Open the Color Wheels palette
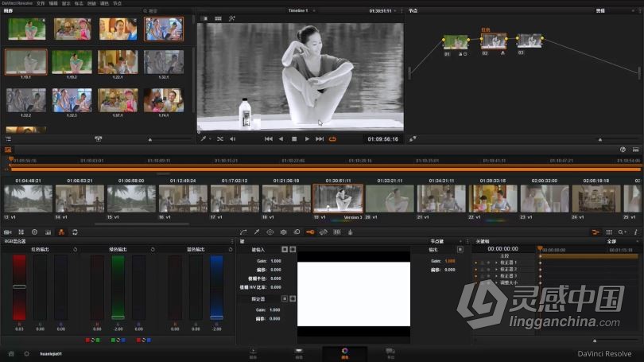 click(34, 232)
